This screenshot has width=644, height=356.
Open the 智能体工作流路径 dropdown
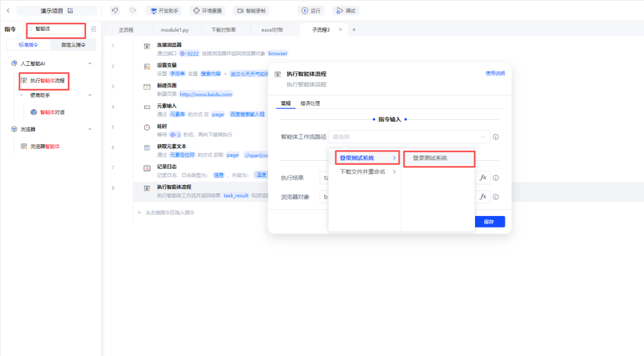click(x=409, y=137)
